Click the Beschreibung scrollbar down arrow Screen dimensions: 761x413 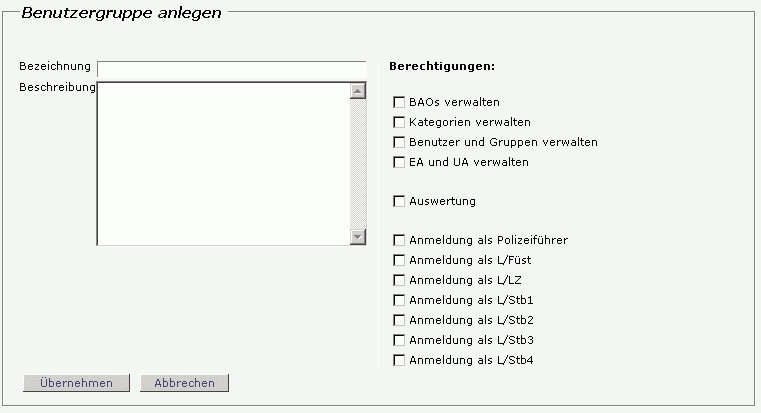(x=358, y=237)
